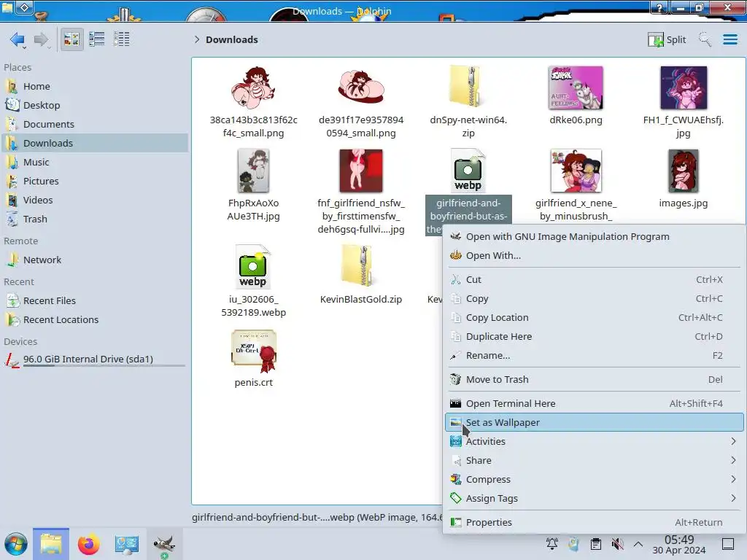Choose Open With... from context menu
747x560 pixels.
(x=594, y=256)
